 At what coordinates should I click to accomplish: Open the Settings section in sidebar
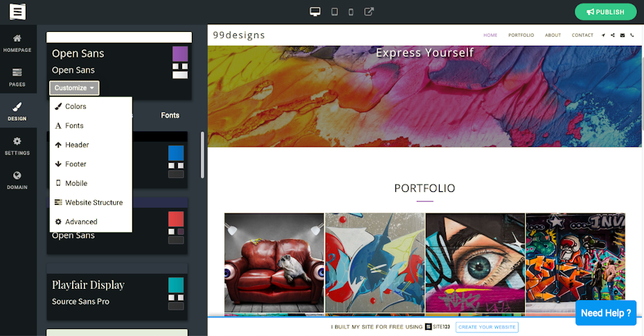[x=17, y=145]
